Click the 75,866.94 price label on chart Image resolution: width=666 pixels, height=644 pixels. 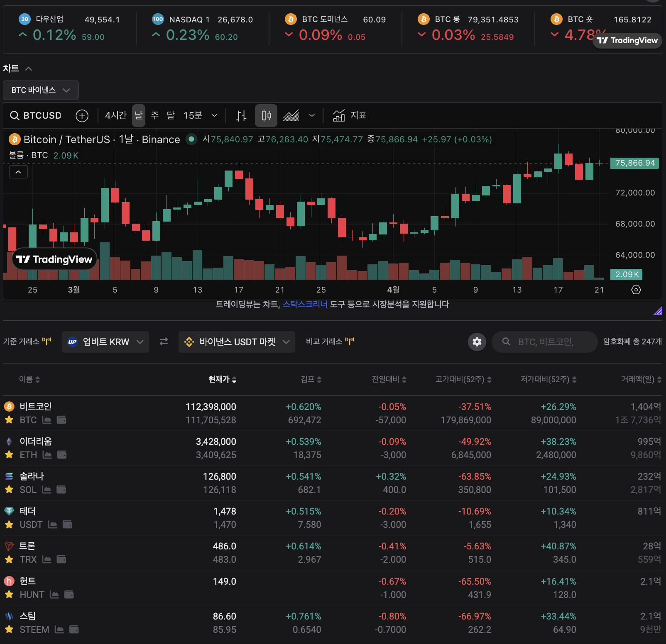point(635,163)
